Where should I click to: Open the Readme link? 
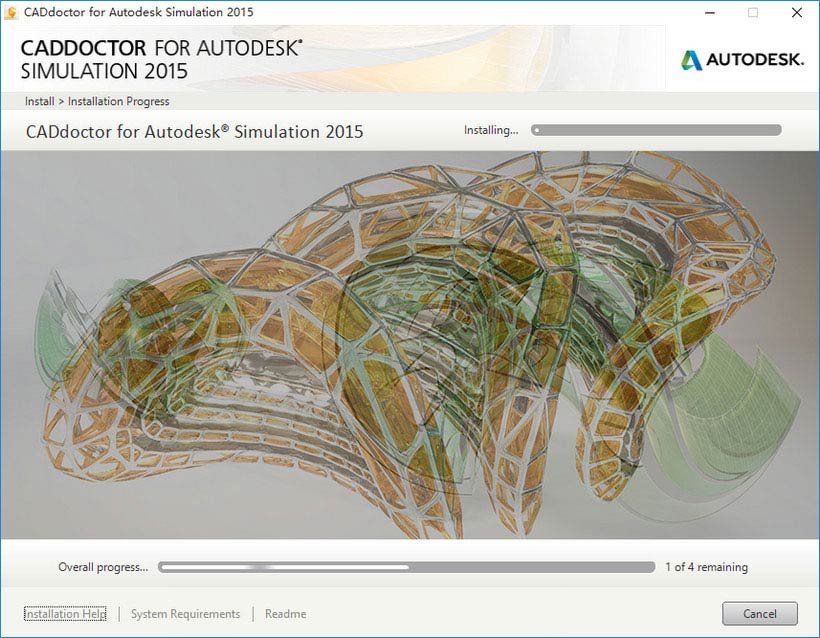click(x=286, y=613)
